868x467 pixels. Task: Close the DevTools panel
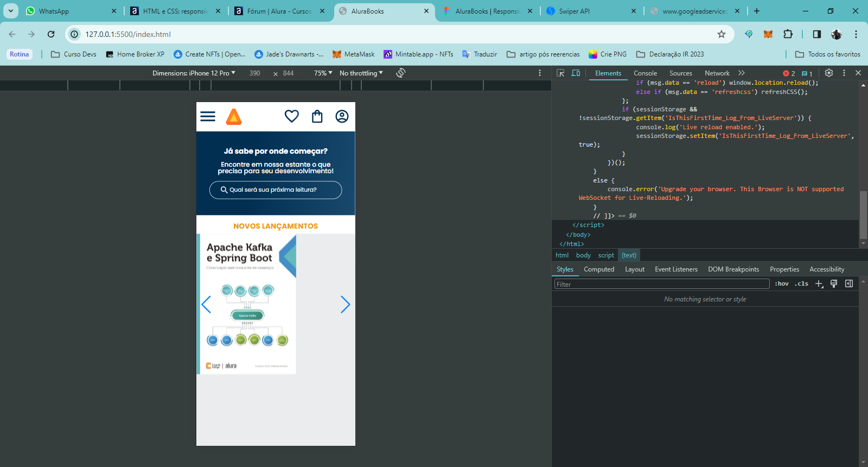click(858, 73)
